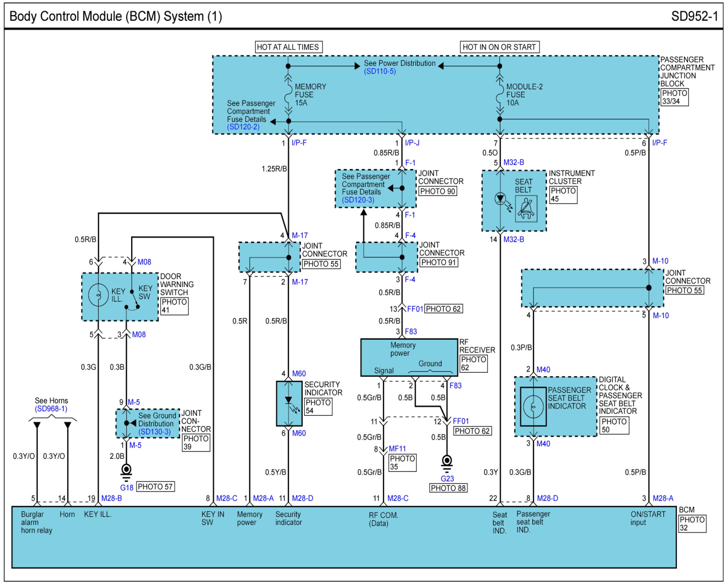Open the SD968-1 horns reference

click(51, 409)
